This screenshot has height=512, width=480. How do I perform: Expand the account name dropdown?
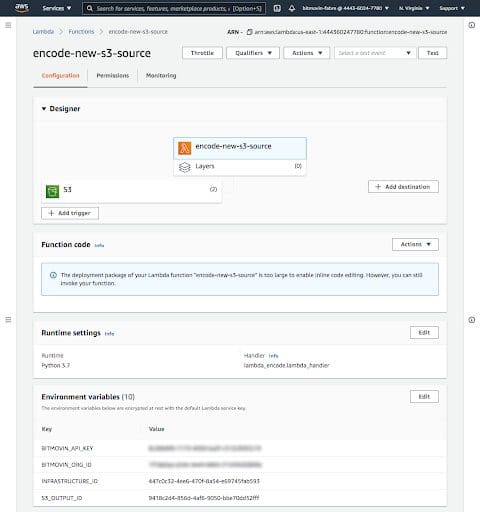[x=345, y=8]
